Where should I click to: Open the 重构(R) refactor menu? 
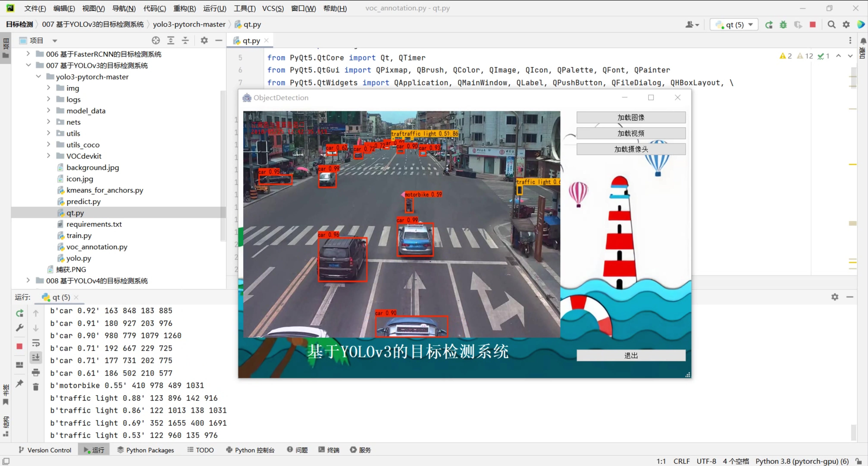pyautogui.click(x=184, y=8)
